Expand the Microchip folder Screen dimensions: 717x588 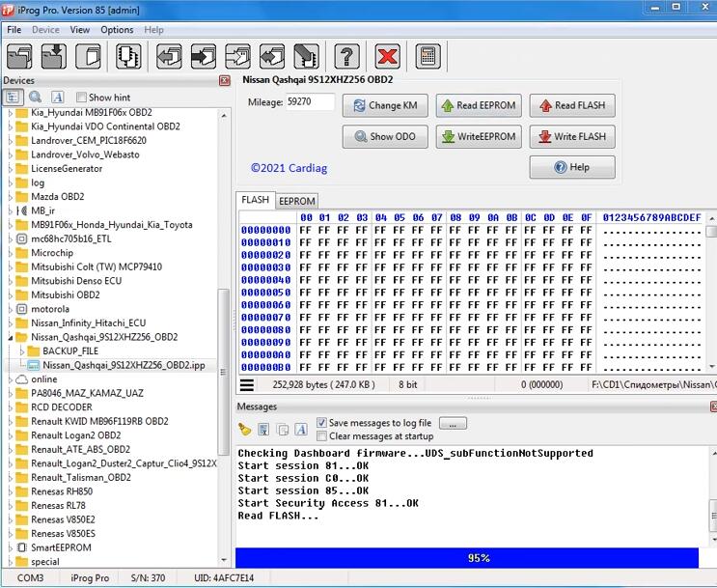[x=10, y=253]
